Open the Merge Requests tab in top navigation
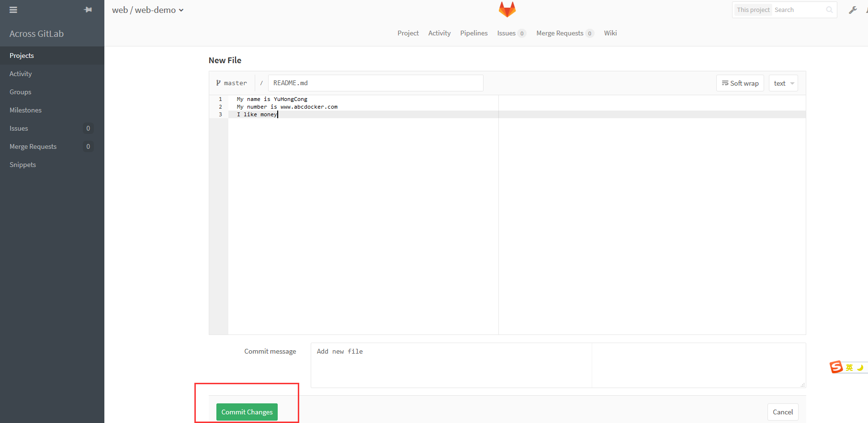The image size is (868, 423). [x=565, y=33]
